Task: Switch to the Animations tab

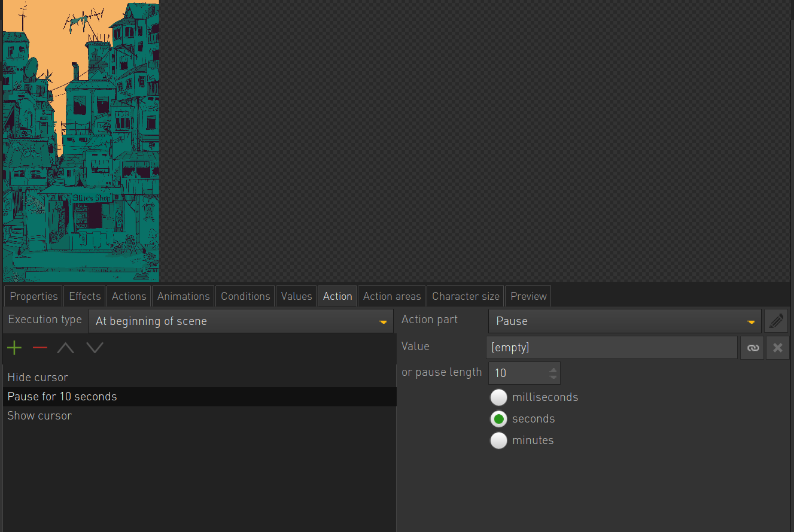Action: 183,296
